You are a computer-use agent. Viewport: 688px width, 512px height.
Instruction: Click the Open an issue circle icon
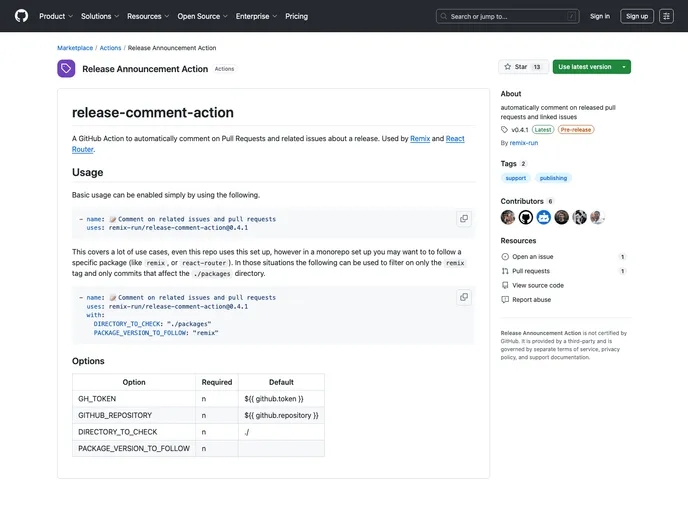coord(505,257)
